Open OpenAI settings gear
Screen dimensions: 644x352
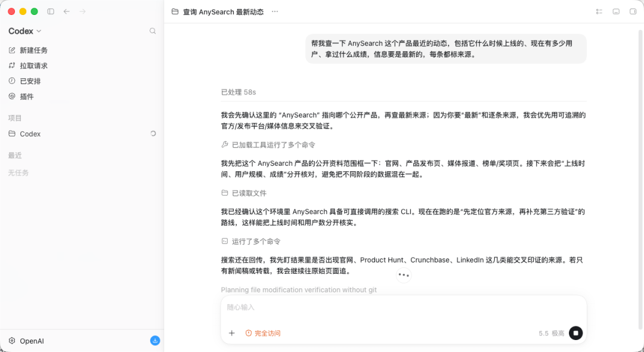[12, 341]
